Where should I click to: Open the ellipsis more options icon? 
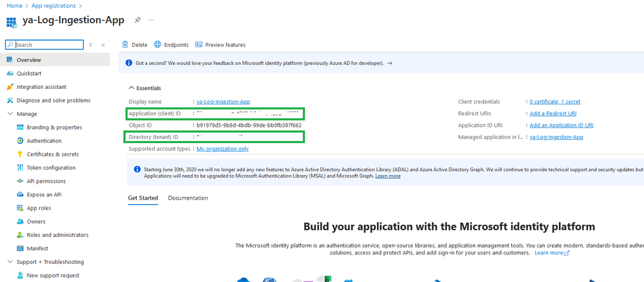[x=151, y=20]
